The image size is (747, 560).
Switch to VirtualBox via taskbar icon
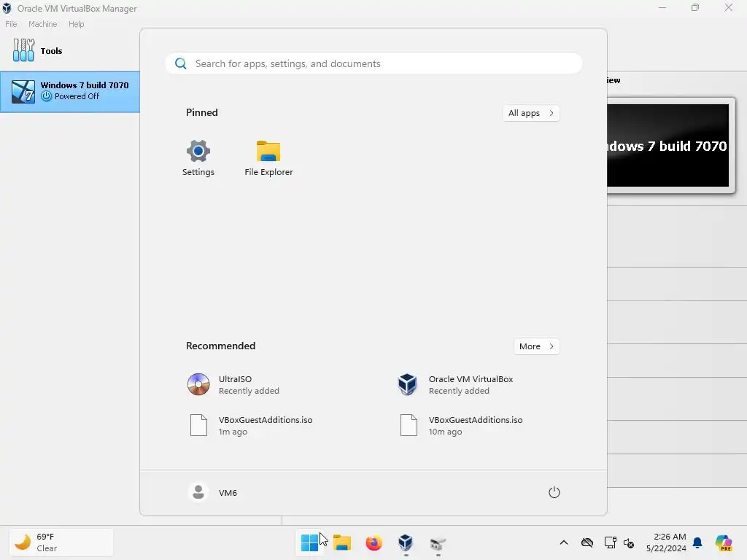click(406, 542)
